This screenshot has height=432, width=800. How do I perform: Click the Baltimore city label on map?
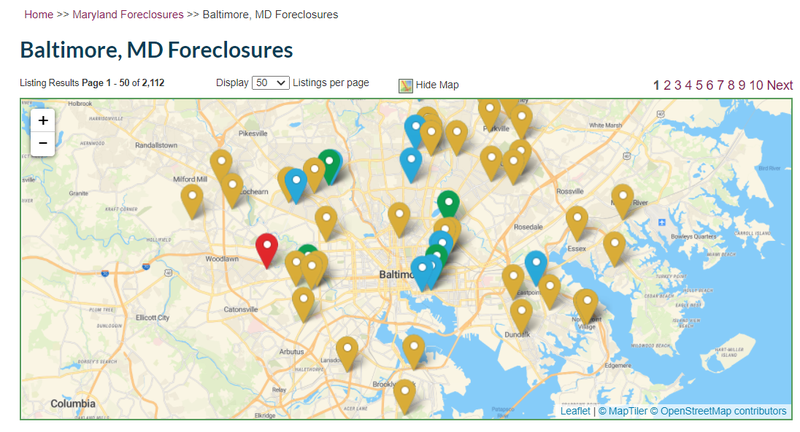(396, 274)
